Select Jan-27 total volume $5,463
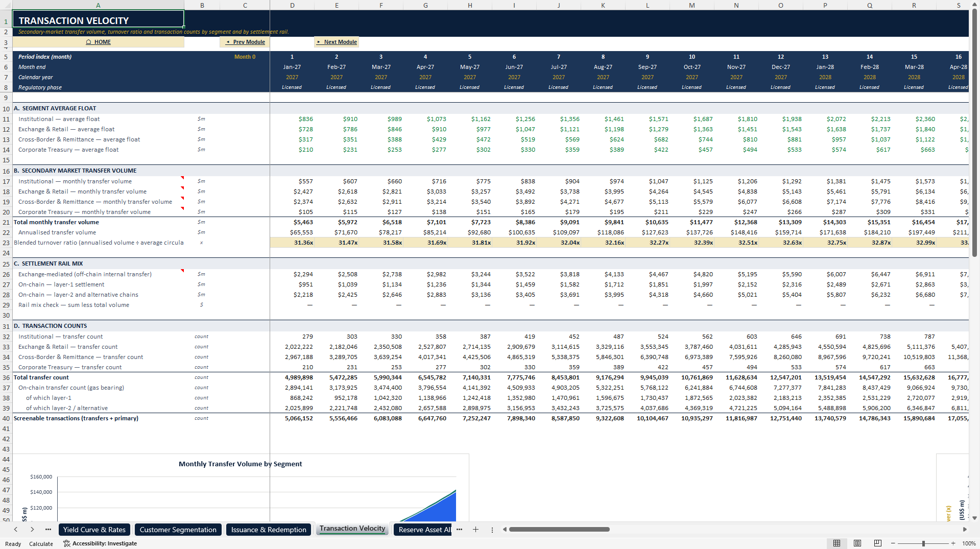 tap(292, 222)
